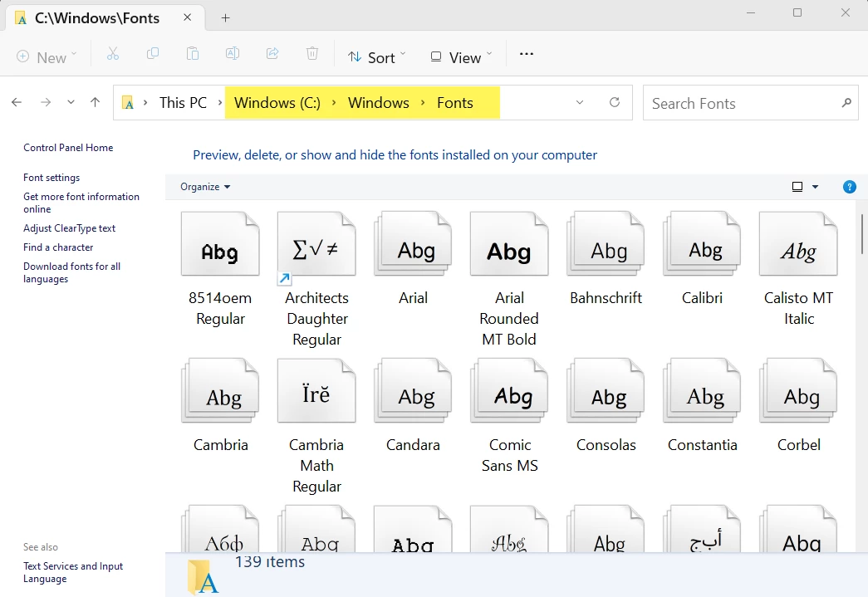Click the search magnifier icon
Viewport: 868px width, 597px height.
tap(846, 102)
